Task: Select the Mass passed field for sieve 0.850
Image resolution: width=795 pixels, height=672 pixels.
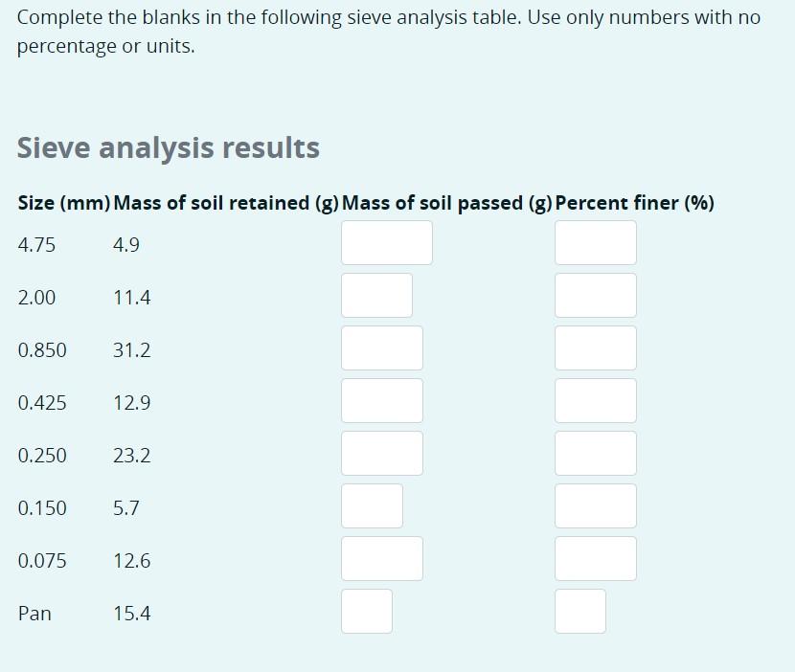Action: tap(381, 347)
